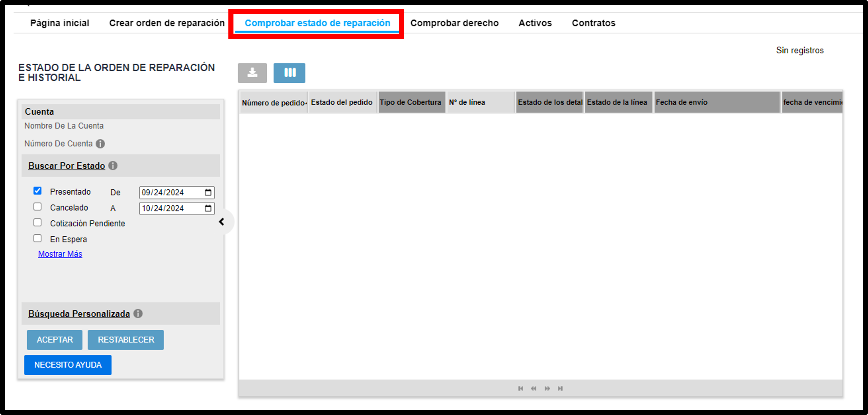
Task: Click the ACEPTAR button
Action: point(55,340)
